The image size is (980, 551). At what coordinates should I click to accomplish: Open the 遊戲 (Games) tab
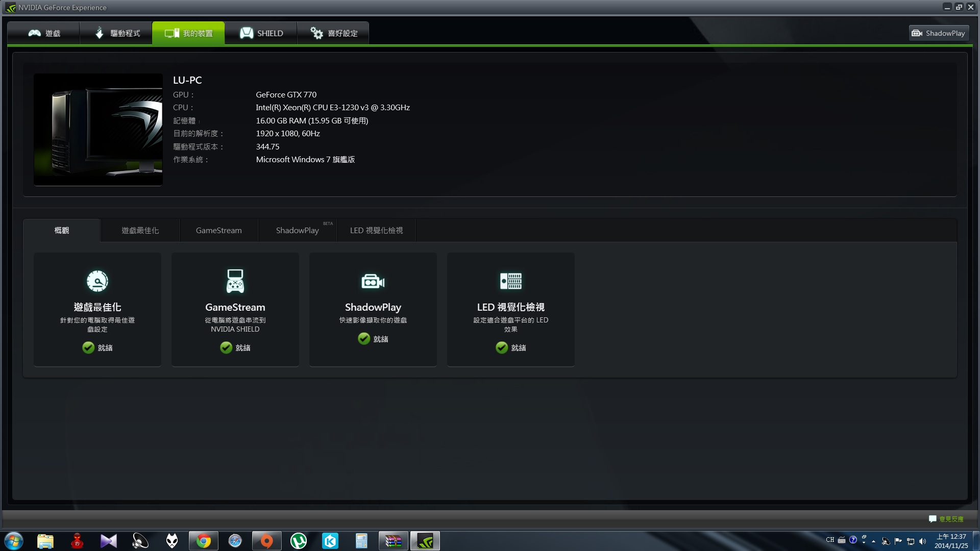[44, 33]
